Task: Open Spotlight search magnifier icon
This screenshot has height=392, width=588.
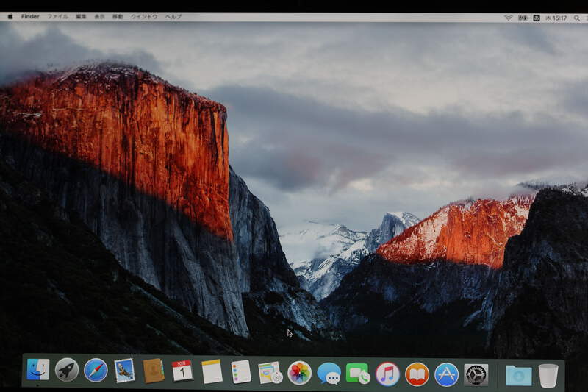Action: (577, 18)
